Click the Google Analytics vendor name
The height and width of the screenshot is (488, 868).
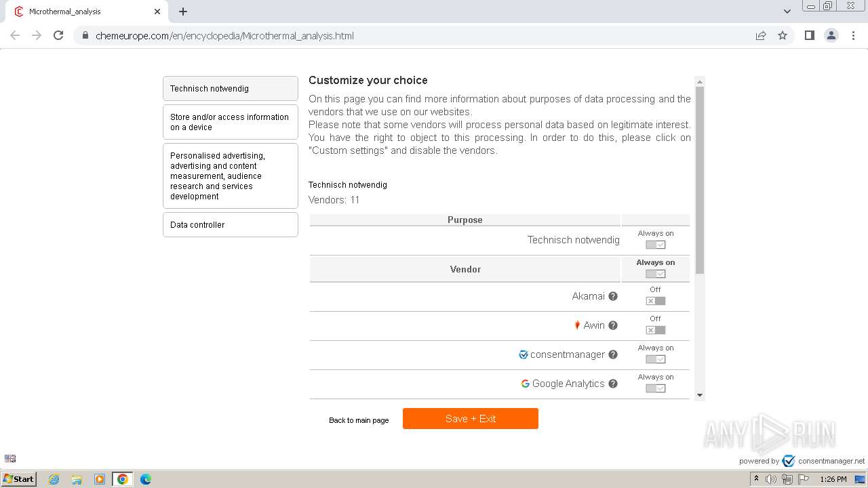(x=568, y=384)
